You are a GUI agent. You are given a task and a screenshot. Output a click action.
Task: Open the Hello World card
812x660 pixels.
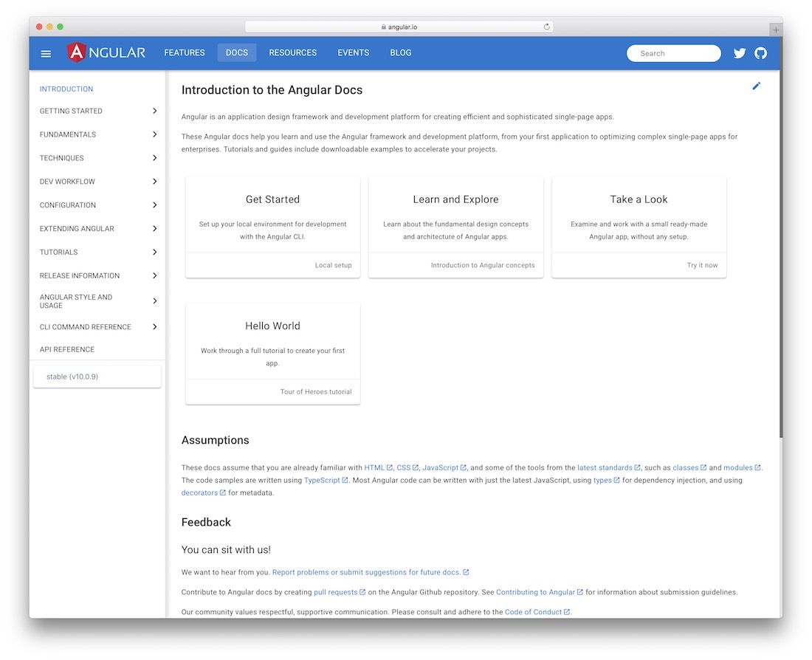tap(273, 354)
